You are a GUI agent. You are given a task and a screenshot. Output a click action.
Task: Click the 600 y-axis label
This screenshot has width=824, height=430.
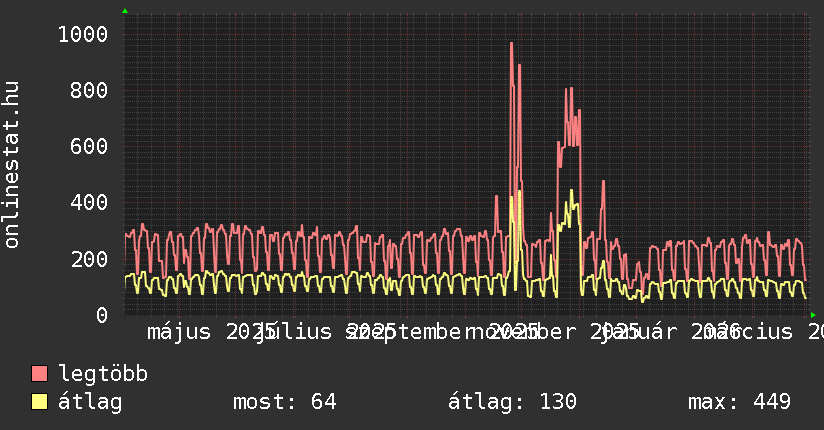point(88,146)
